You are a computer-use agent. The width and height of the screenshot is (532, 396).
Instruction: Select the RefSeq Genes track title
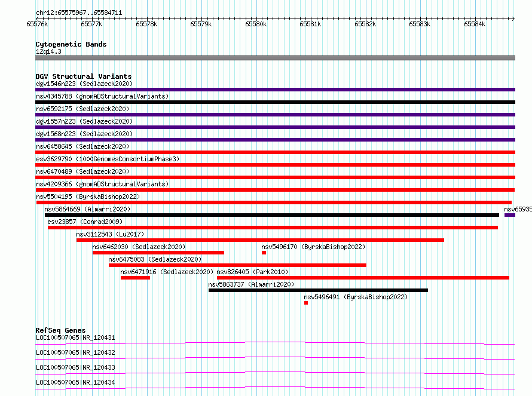[x=61, y=330]
